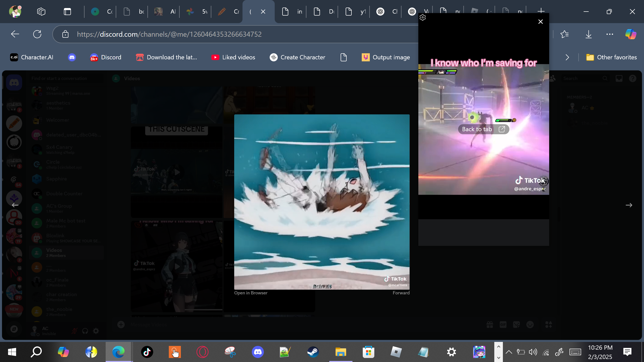This screenshot has width=644, height=362.
Task: Open Windows Settings gear on the taskbar
Action: (x=452, y=352)
